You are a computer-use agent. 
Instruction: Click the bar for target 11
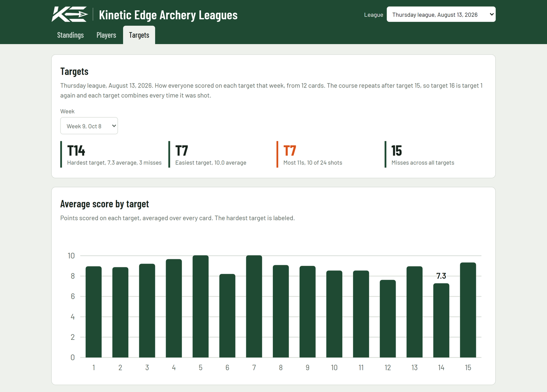coord(361,314)
